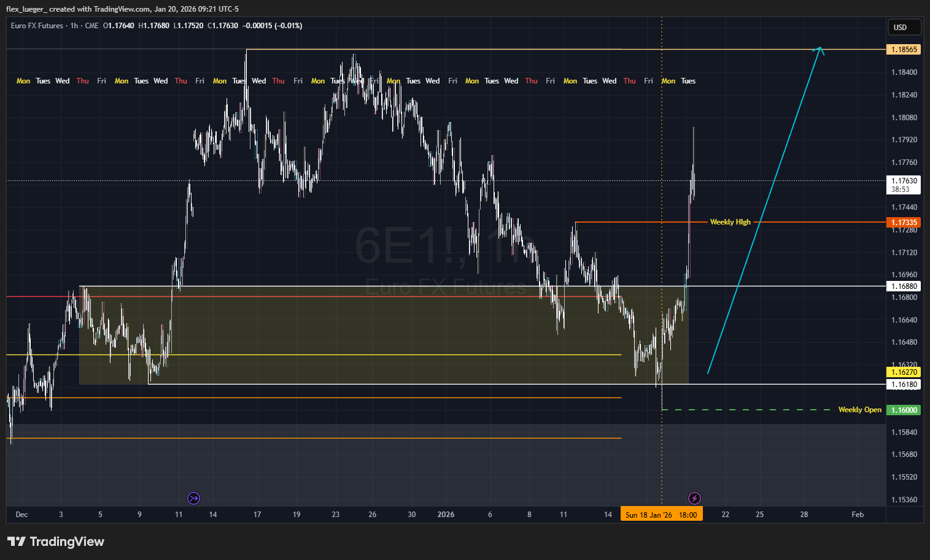The image size is (930, 560).
Task: Select the Weekly Open text label
Action: pyautogui.click(x=859, y=410)
